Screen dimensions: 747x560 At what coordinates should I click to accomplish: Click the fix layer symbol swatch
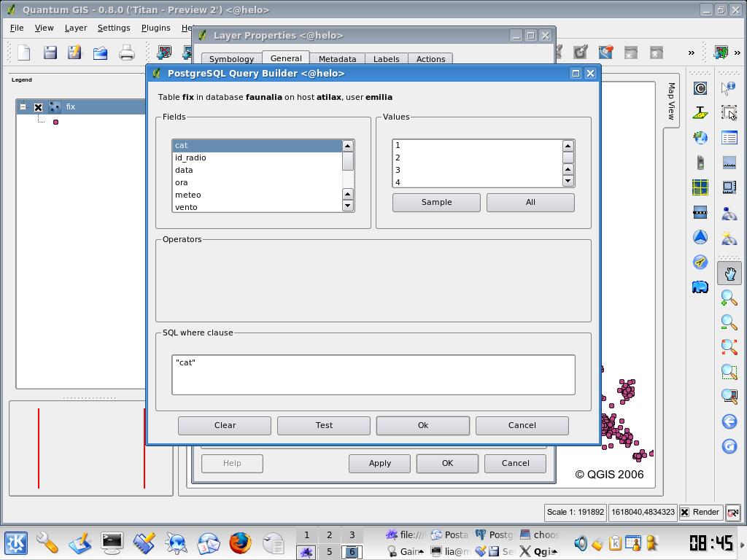point(55,122)
